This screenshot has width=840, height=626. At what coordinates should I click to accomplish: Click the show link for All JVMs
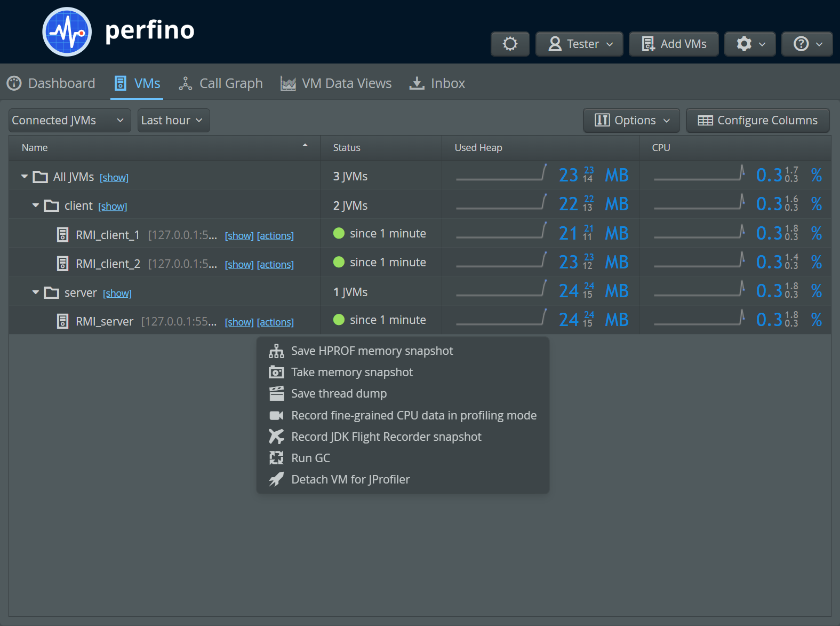[114, 178]
